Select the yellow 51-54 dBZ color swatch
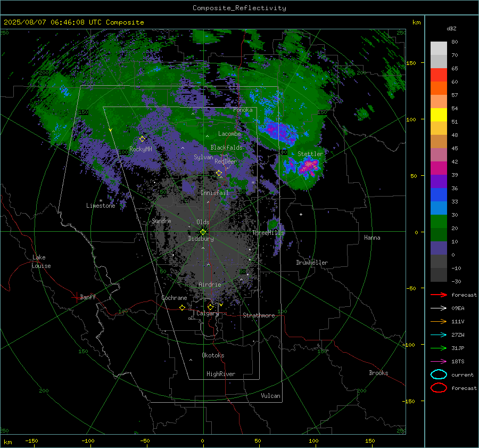The width and height of the screenshot is (479, 448). pyautogui.click(x=439, y=115)
